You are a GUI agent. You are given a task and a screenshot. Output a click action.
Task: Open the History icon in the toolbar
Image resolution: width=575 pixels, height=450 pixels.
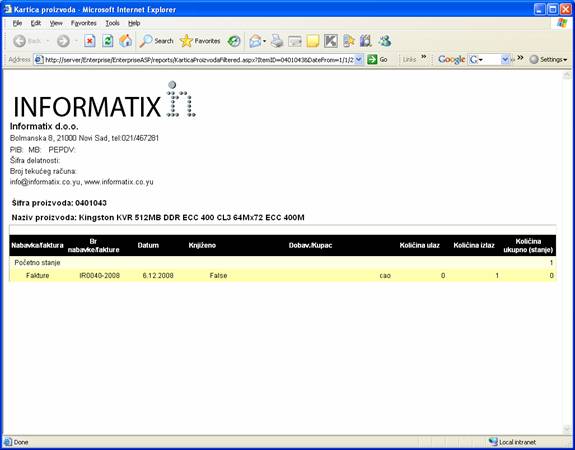pyautogui.click(x=234, y=41)
